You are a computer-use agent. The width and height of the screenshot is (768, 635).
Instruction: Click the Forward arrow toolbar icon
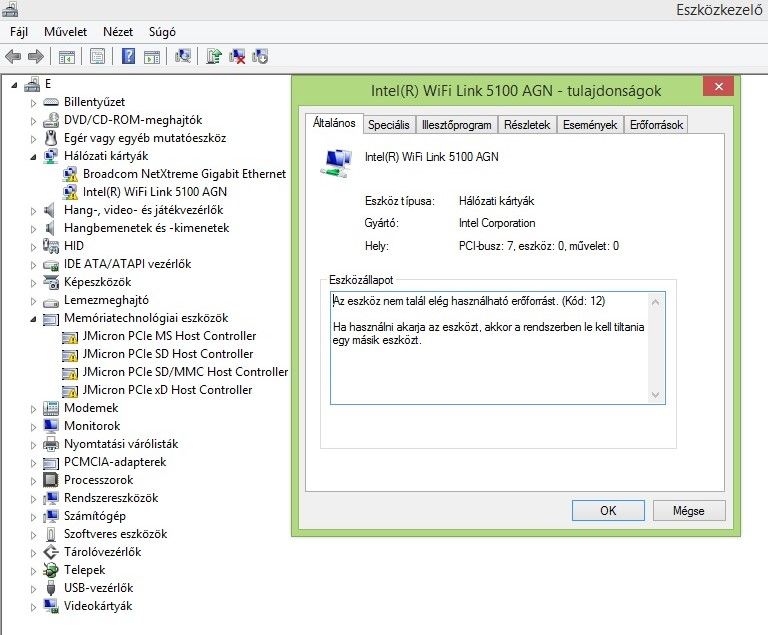(x=36, y=56)
